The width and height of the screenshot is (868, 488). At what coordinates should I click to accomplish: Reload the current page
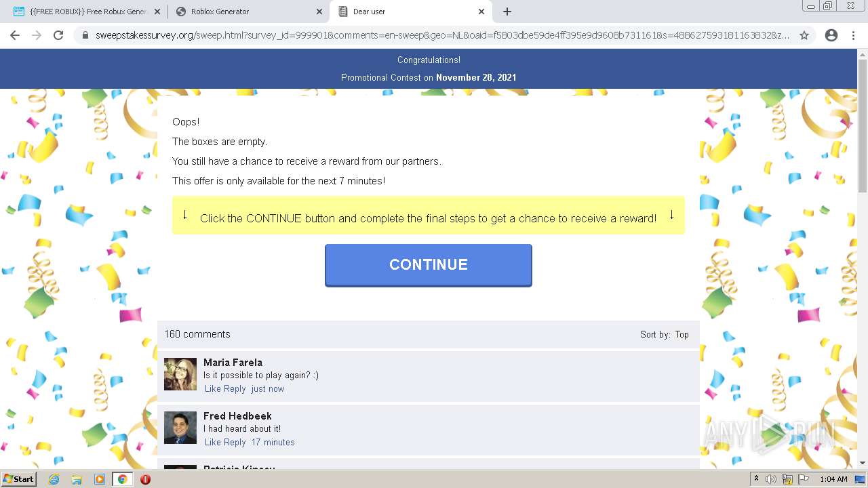58,35
